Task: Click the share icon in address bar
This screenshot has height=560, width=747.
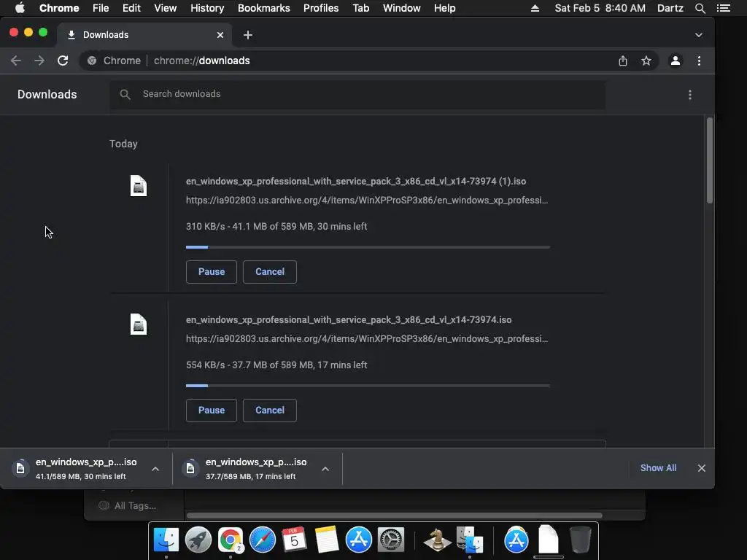Action: tap(623, 61)
